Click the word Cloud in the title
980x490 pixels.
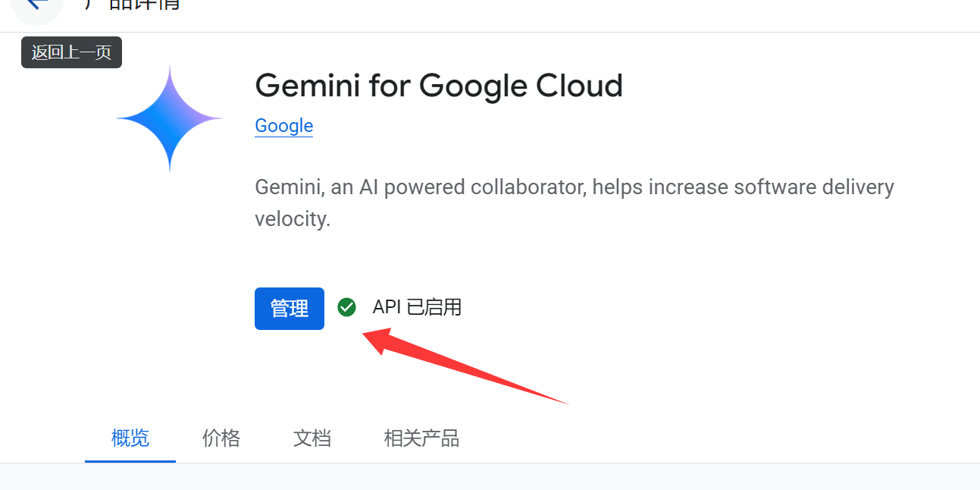(x=580, y=86)
